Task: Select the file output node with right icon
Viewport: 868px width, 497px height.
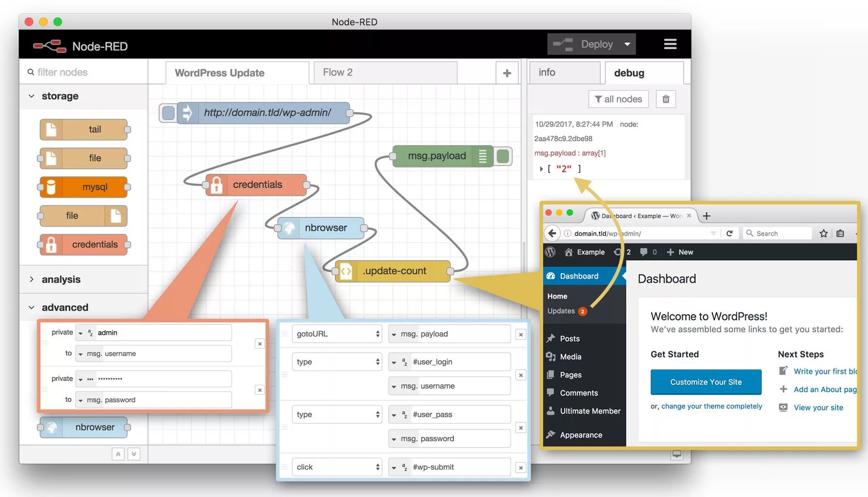Action: [x=83, y=216]
